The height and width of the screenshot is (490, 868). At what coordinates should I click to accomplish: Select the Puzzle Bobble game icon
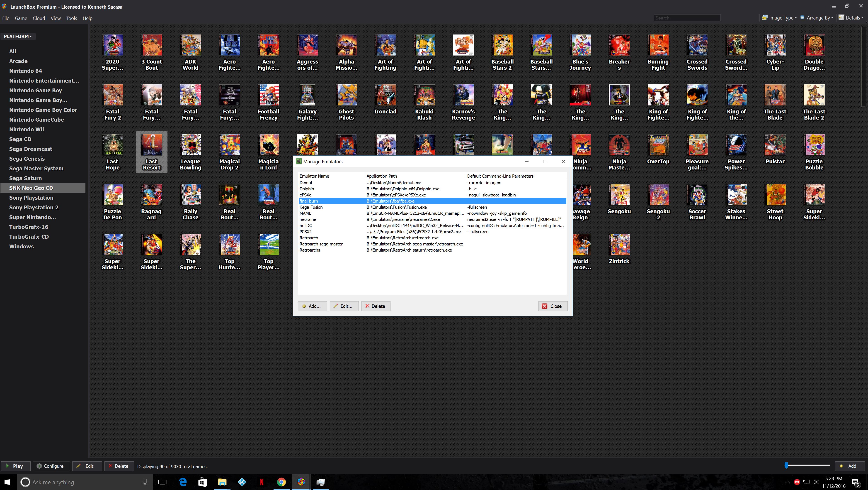(x=814, y=145)
